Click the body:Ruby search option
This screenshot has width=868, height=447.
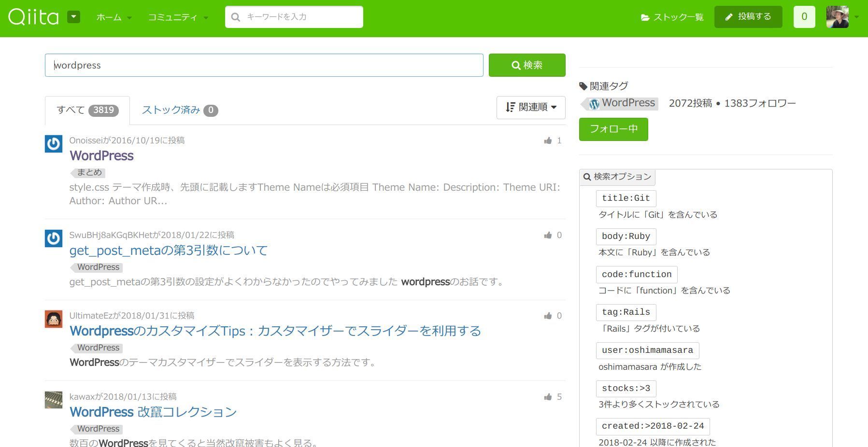(x=626, y=237)
